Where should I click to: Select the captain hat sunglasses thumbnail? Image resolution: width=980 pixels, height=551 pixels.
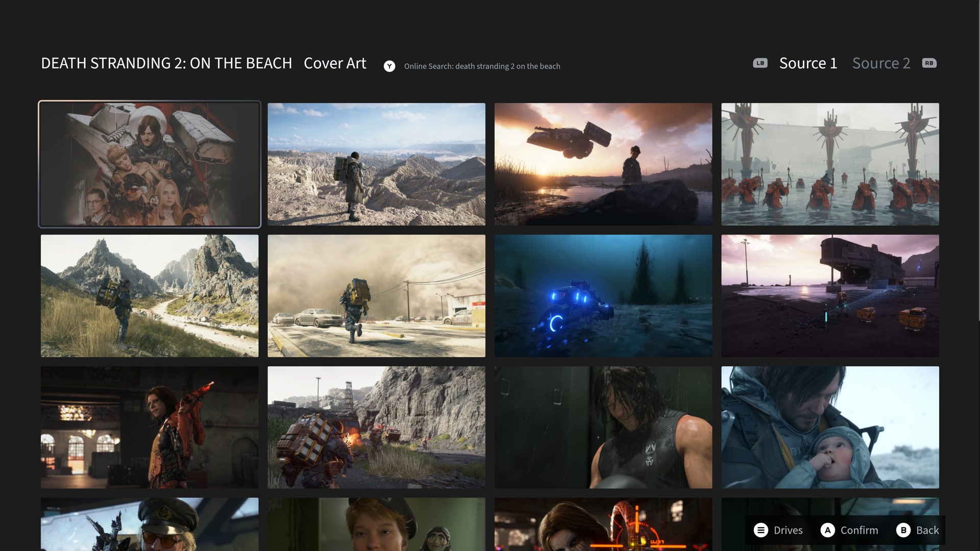pyautogui.click(x=150, y=524)
